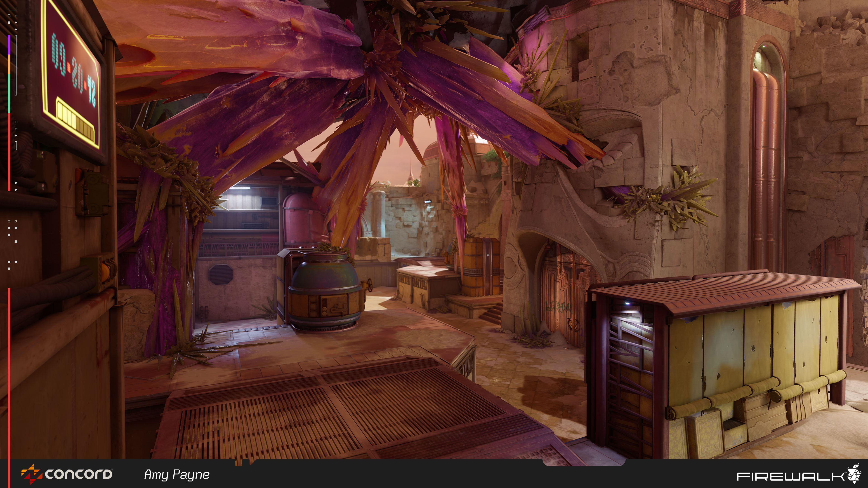
Task: Select the artist name Amy Payne
Action: (177, 474)
